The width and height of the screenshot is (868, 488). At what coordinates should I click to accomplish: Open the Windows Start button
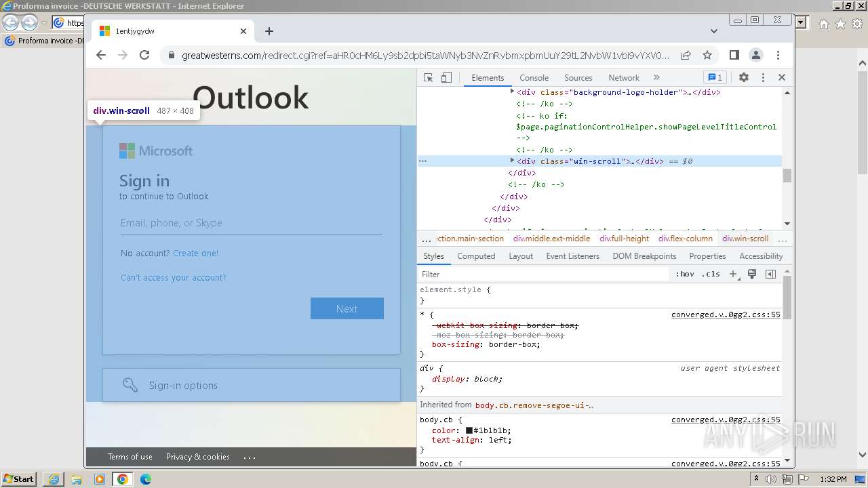click(x=19, y=479)
